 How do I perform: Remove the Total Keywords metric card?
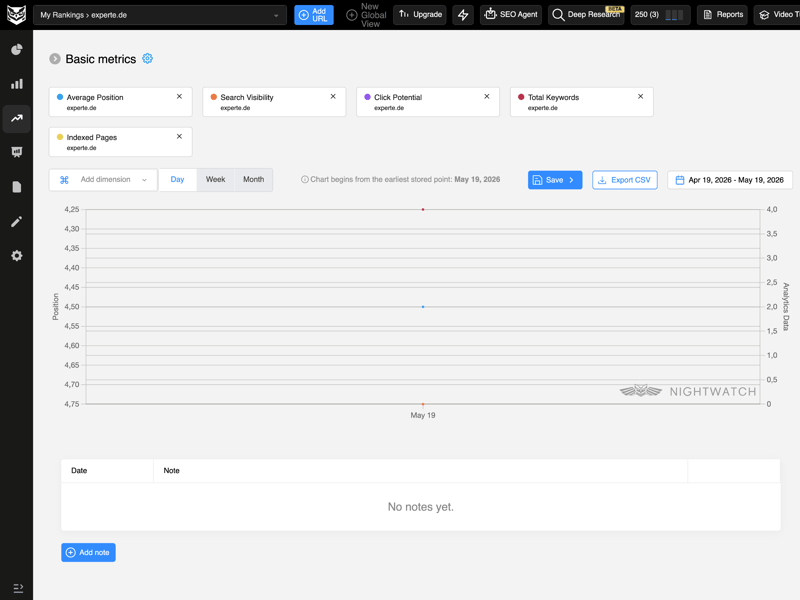[640, 96]
